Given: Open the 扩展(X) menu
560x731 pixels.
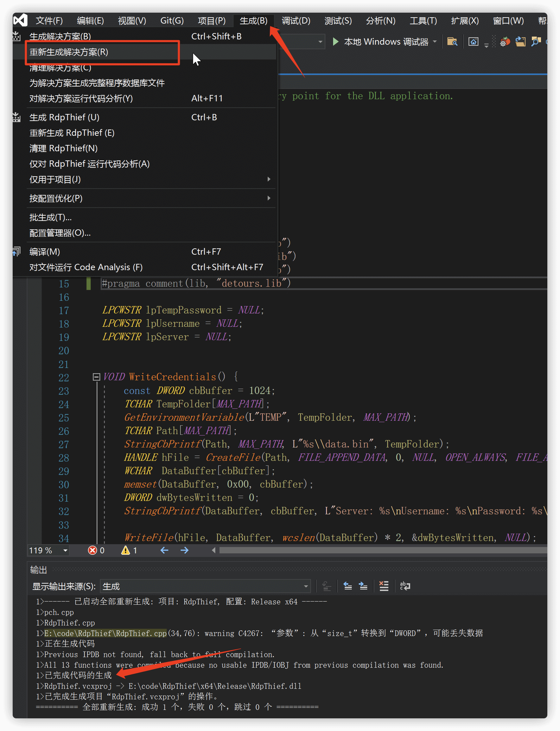Looking at the screenshot, I should 465,21.
